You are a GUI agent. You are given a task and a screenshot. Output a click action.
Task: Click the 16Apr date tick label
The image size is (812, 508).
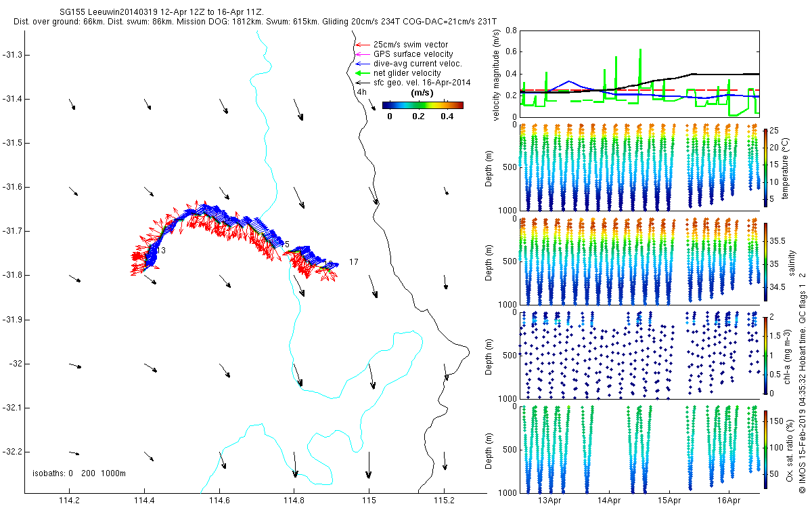point(728,501)
